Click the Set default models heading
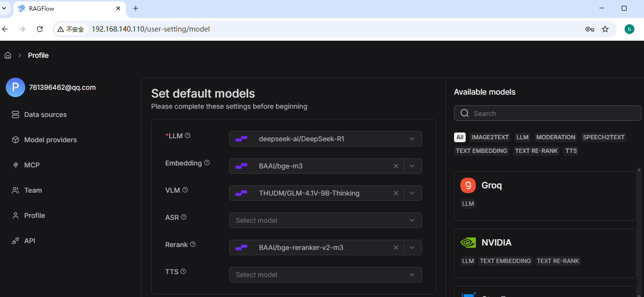644x297 pixels. [203, 93]
